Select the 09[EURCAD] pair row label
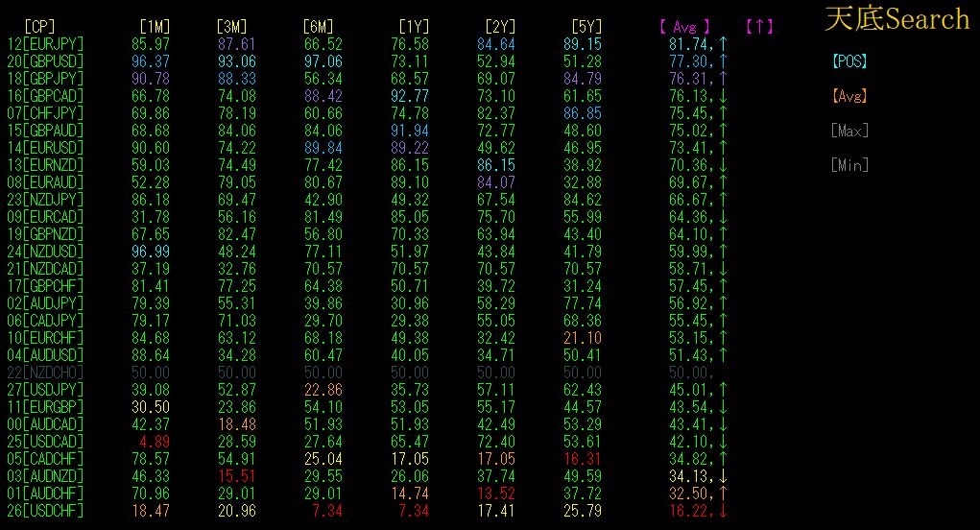 [45, 217]
